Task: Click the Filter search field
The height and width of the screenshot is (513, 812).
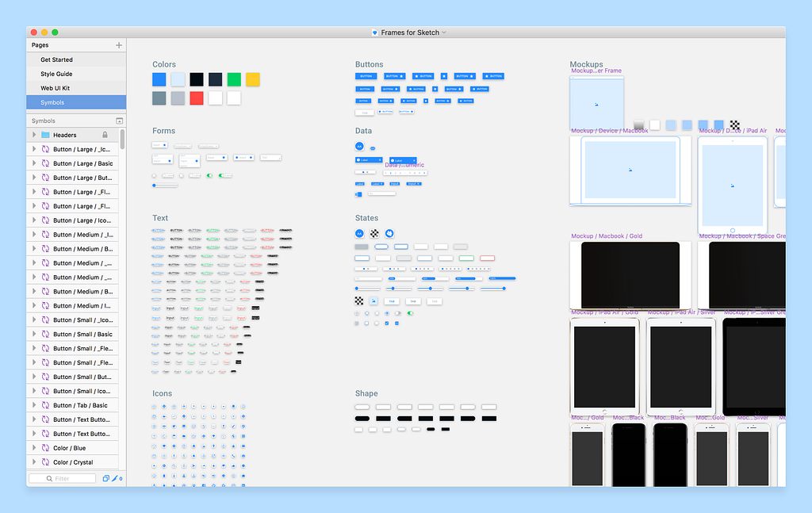Action: tap(62, 478)
